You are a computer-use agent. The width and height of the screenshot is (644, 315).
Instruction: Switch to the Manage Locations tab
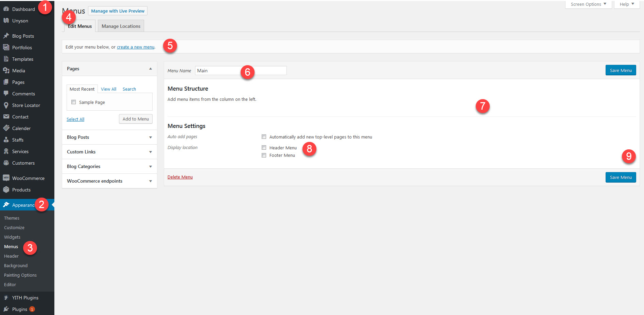(x=121, y=26)
